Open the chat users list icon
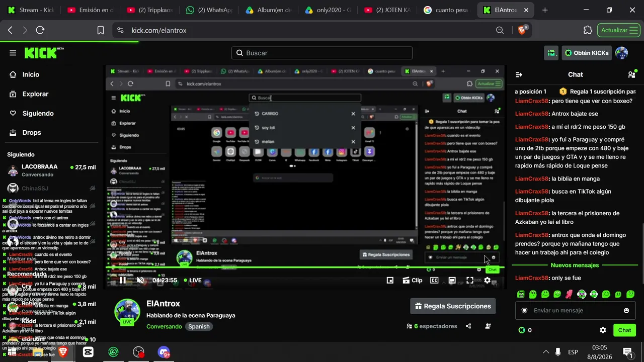 coord(631,74)
